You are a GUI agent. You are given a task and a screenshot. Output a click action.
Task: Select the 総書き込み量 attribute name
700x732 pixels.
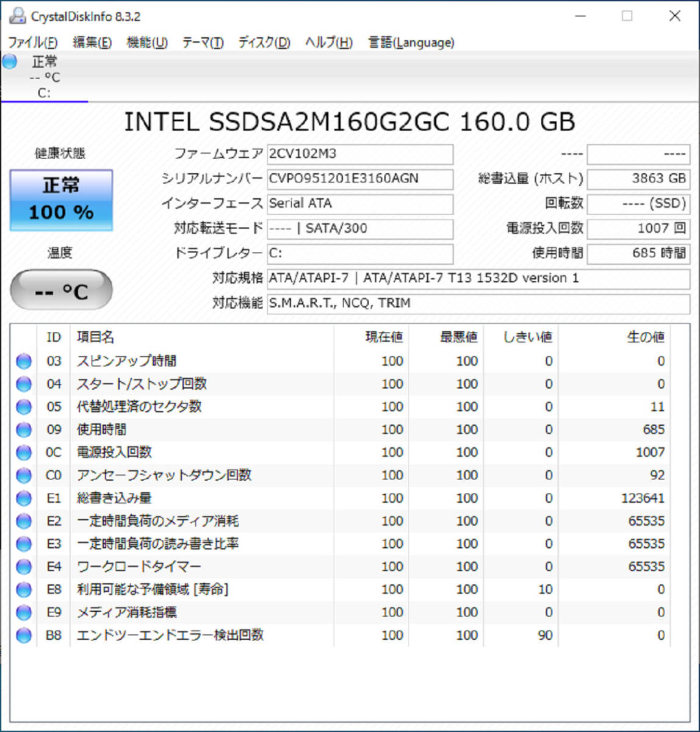click(114, 498)
